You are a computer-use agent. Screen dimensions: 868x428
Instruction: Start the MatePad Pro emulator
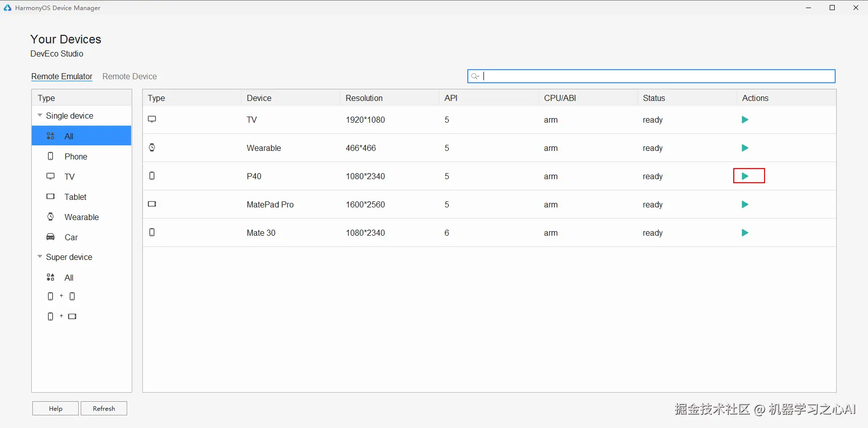pyautogui.click(x=745, y=204)
